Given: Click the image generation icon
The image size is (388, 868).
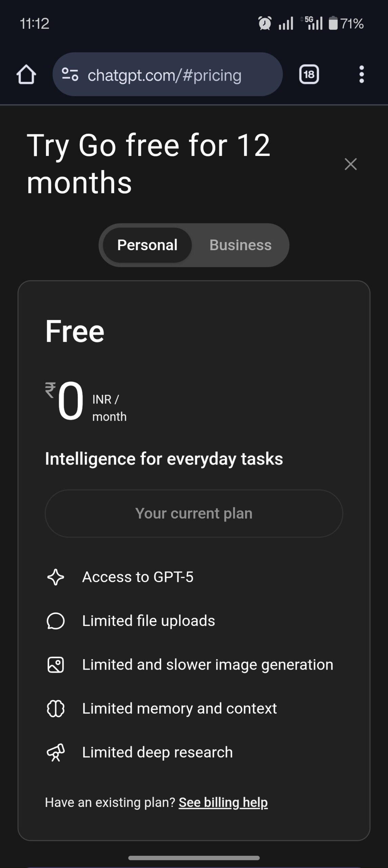Looking at the screenshot, I should [56, 665].
